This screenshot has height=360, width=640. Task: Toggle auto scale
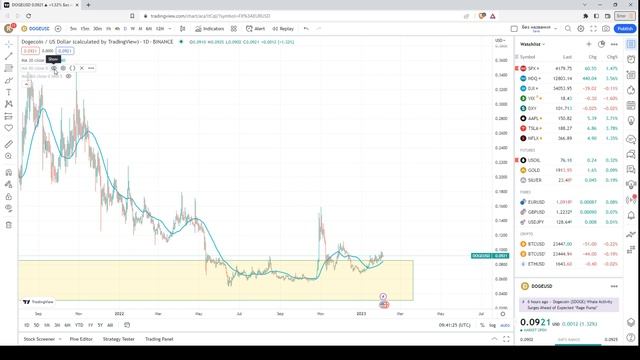point(505,325)
